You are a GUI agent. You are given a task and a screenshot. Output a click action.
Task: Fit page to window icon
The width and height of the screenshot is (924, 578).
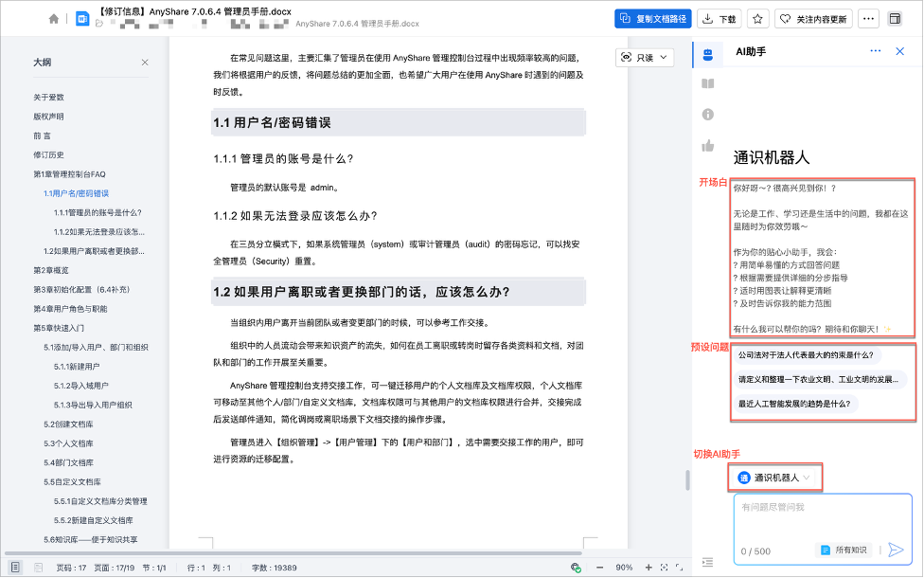pyautogui.click(x=665, y=568)
